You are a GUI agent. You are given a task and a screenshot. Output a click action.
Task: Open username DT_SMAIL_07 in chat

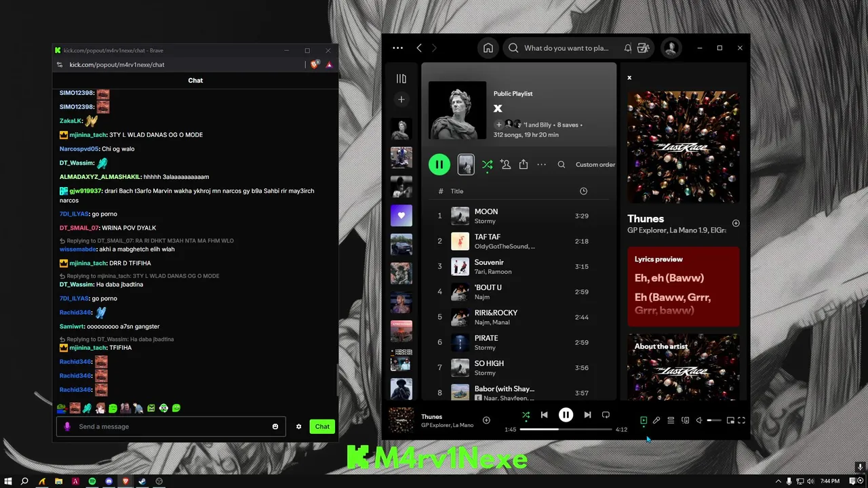pyautogui.click(x=79, y=228)
